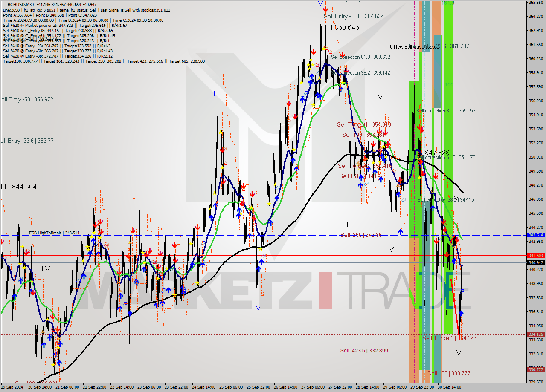
Task: Select the 'Sell Entry -23.6 | 364.534' label
Action: [354, 17]
